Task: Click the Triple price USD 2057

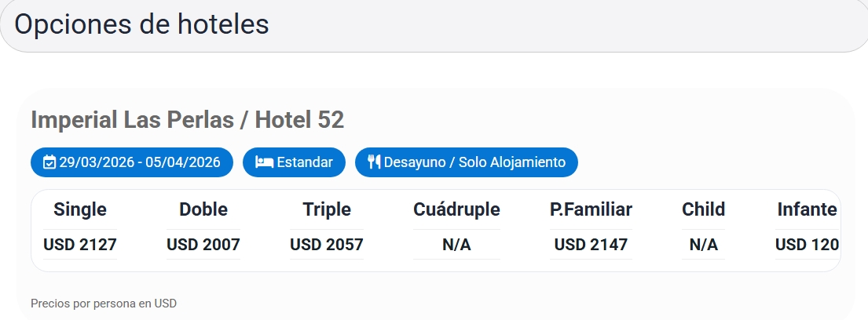Action: tap(327, 245)
